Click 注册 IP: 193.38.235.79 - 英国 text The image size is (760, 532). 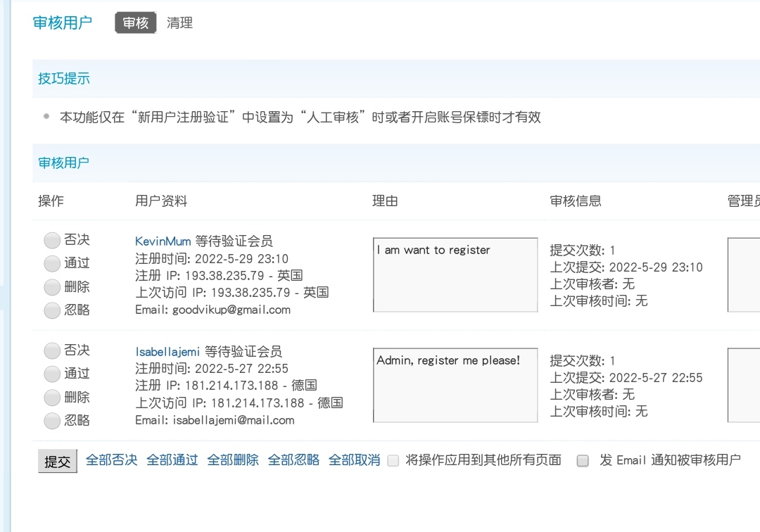219,276
